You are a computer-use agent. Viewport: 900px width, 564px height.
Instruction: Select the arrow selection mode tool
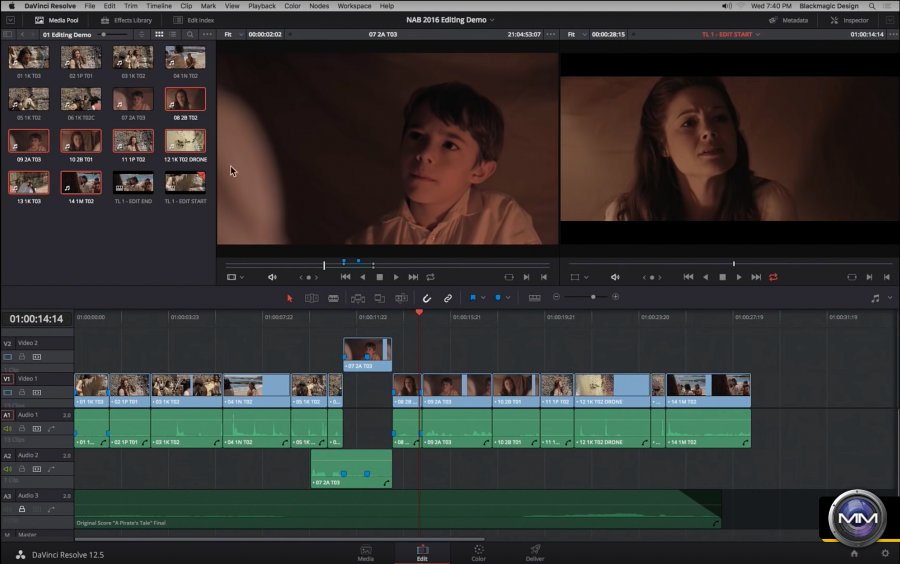[x=289, y=298]
